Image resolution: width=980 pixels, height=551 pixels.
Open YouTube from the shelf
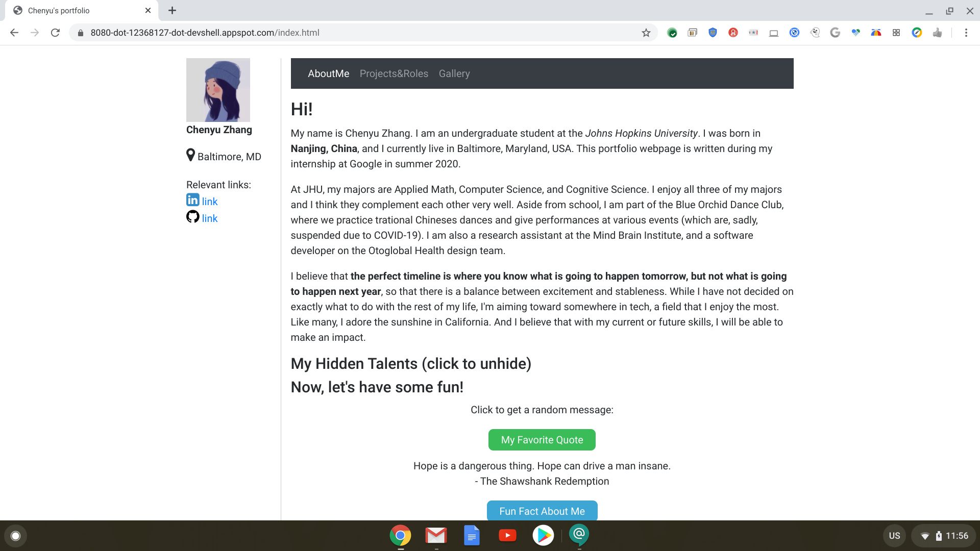[507, 535]
